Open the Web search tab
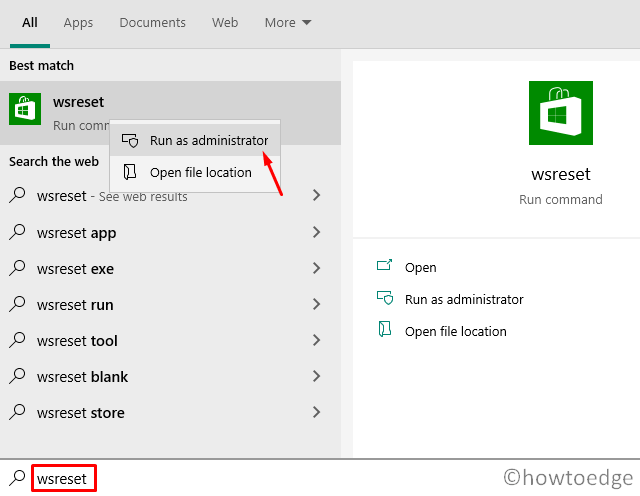640x496 pixels. (225, 22)
